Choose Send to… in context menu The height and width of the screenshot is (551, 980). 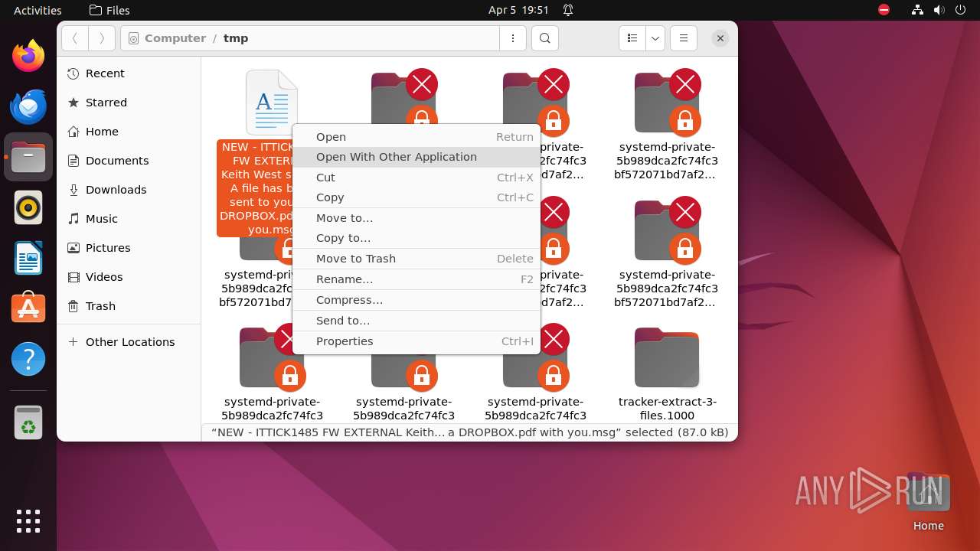416,321
